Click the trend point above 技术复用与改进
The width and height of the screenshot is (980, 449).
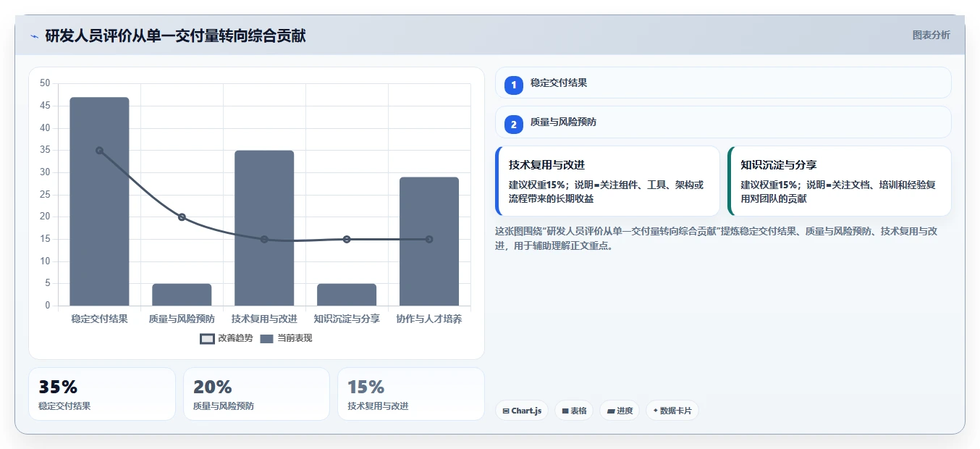[264, 240]
